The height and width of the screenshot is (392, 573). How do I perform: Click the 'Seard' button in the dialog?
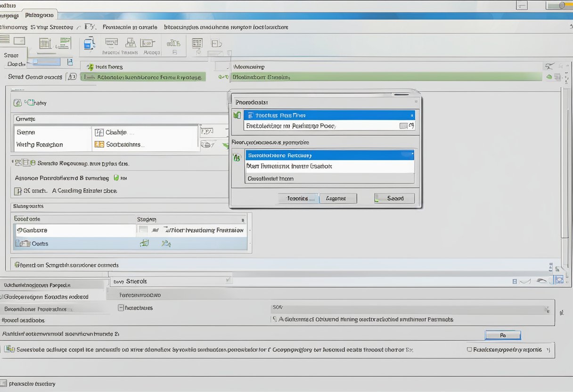pyautogui.click(x=394, y=198)
